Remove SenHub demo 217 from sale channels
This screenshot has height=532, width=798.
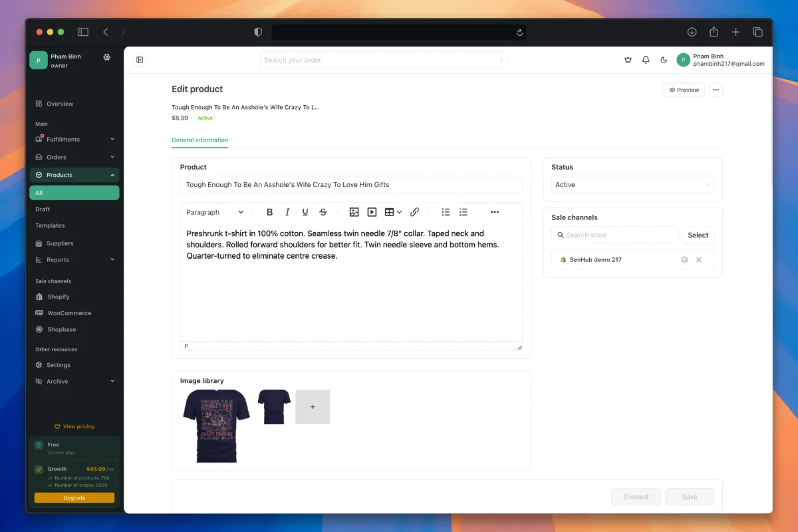698,259
